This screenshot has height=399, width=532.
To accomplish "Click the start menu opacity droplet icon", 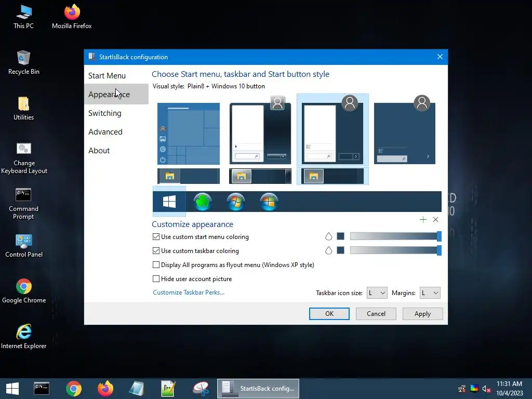I will (x=328, y=236).
